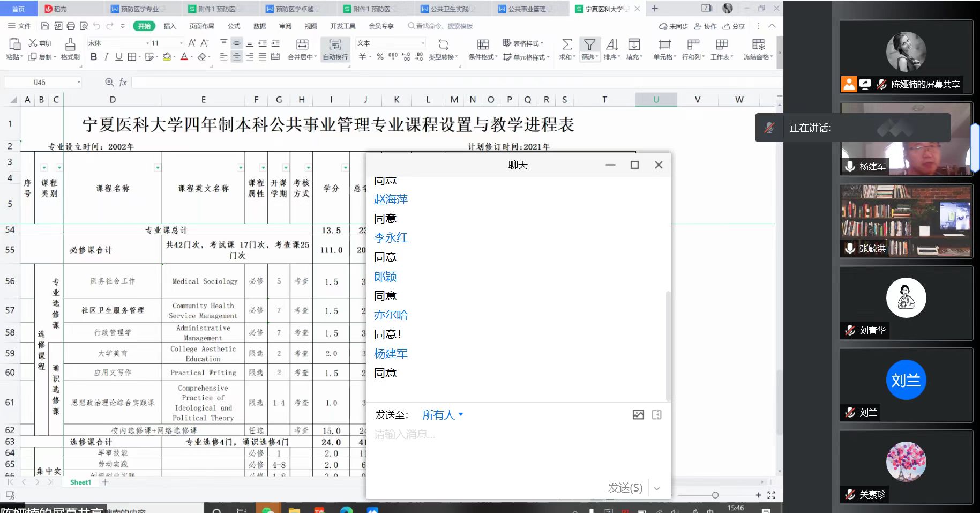Open the column D filter dropdown arrow
980x513 pixels.
[x=158, y=168]
